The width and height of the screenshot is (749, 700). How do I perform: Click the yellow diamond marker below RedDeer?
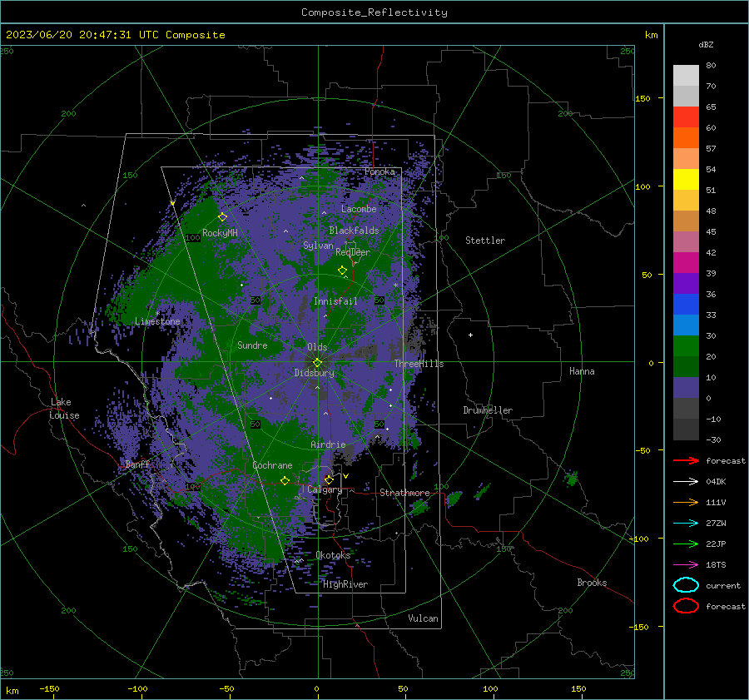342,271
